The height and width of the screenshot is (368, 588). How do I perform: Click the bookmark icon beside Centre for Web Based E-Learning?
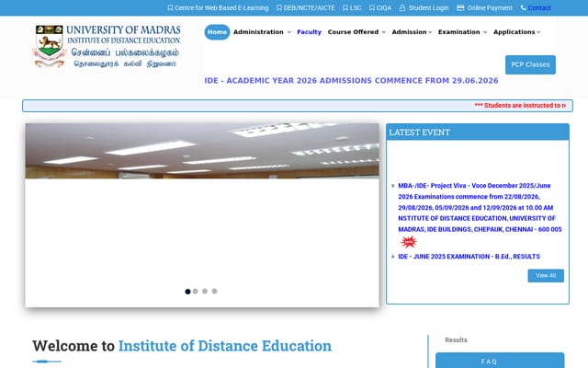click(x=170, y=8)
